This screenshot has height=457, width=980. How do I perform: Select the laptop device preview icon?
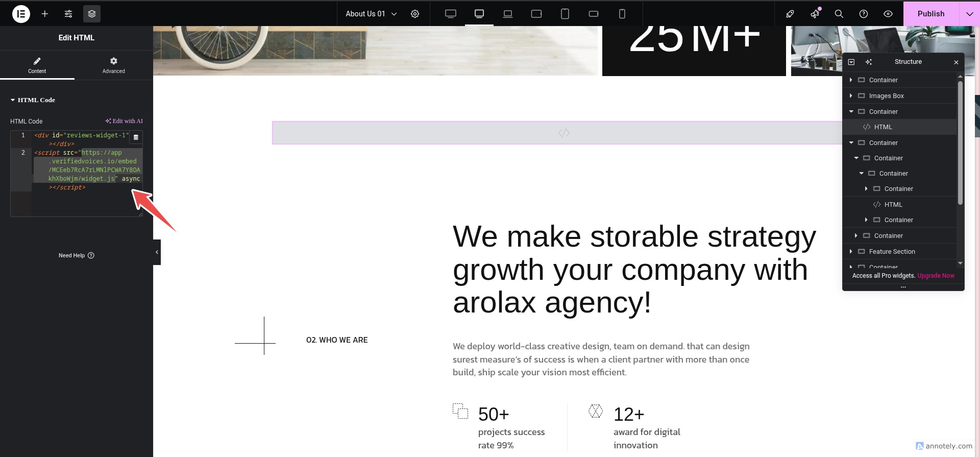(508, 14)
